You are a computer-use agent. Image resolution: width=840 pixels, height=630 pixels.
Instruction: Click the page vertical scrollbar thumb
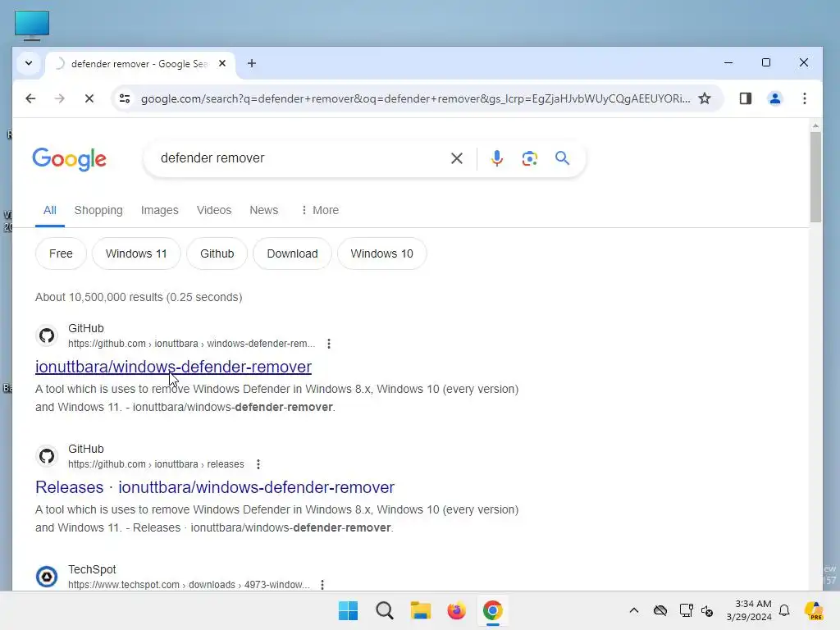tap(815, 177)
